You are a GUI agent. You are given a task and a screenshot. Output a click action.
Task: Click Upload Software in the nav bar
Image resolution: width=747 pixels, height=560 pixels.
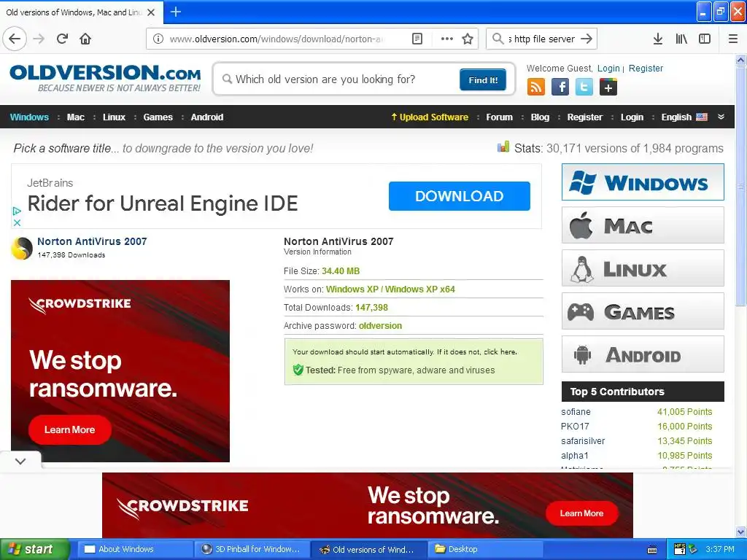click(430, 117)
